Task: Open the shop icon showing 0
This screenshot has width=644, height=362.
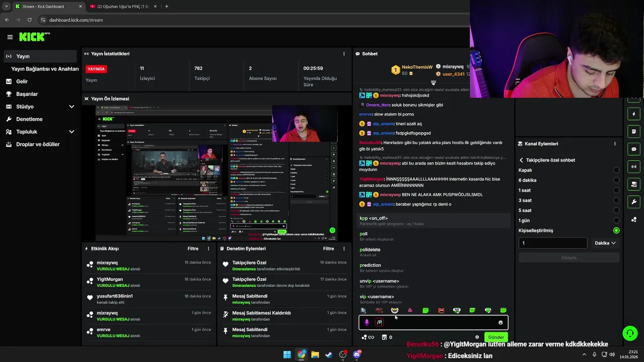Action: pos(386,337)
